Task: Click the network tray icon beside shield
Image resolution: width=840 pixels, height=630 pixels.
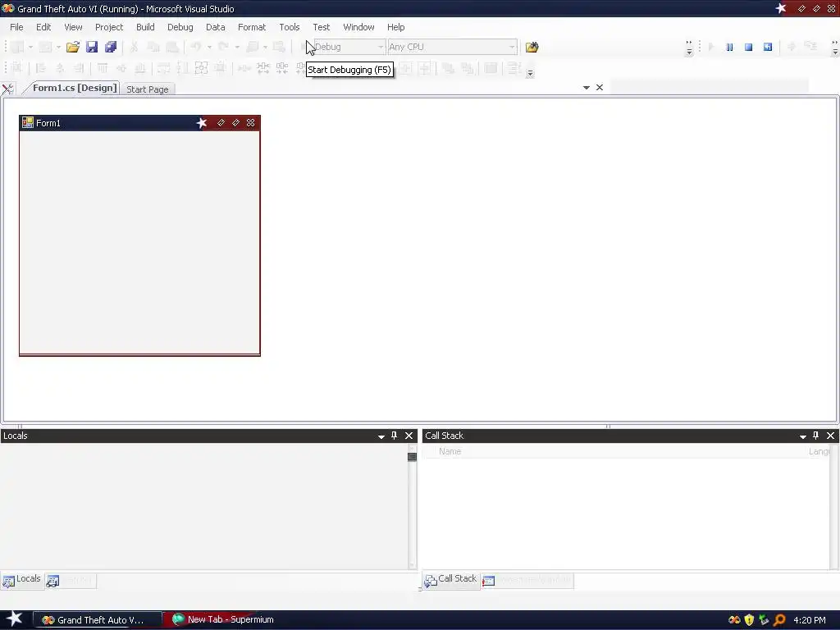Action: pos(764,620)
